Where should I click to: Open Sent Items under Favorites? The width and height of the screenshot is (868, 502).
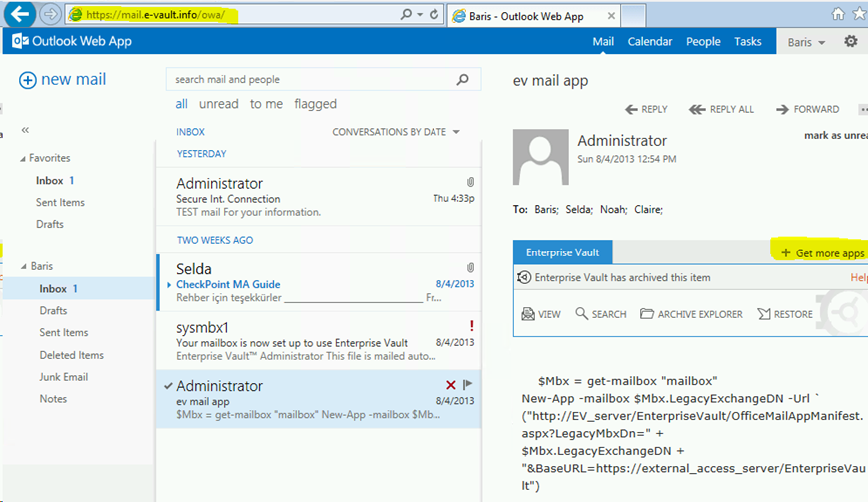(x=60, y=203)
